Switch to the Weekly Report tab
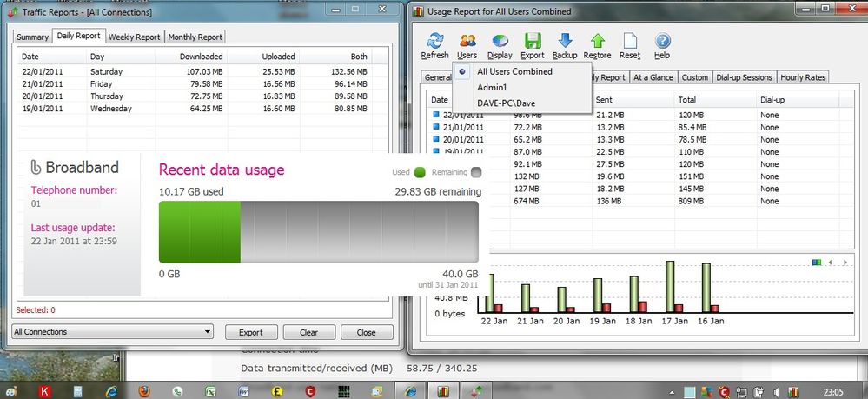The image size is (868, 399). (x=135, y=37)
